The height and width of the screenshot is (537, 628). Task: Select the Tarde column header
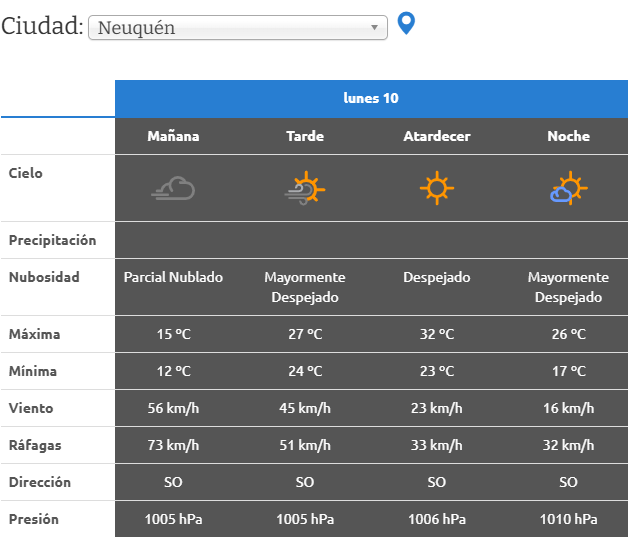tap(305, 136)
